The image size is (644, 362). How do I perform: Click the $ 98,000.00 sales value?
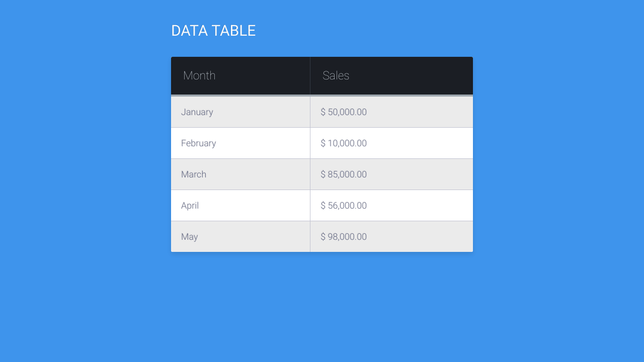(344, 236)
